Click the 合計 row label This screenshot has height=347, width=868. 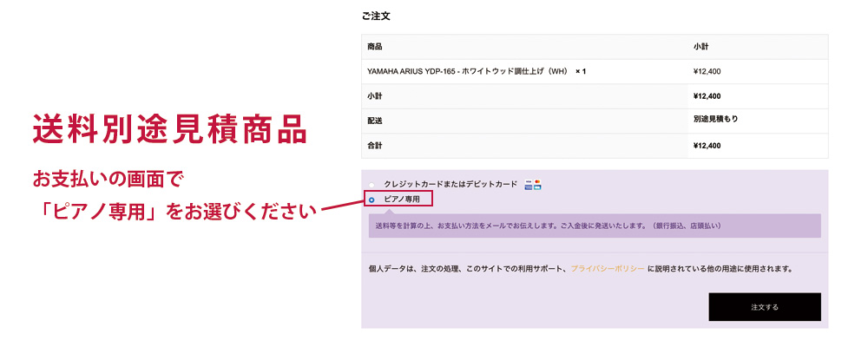[375, 146]
